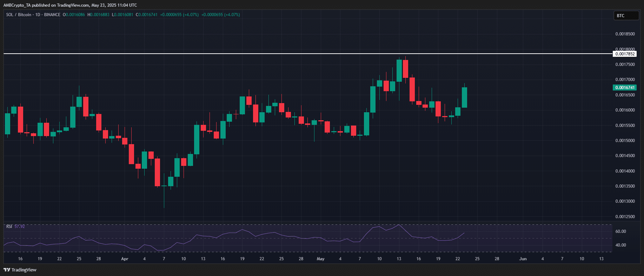
Task: Click the price axis label 0.0014000
Action: pos(625,171)
